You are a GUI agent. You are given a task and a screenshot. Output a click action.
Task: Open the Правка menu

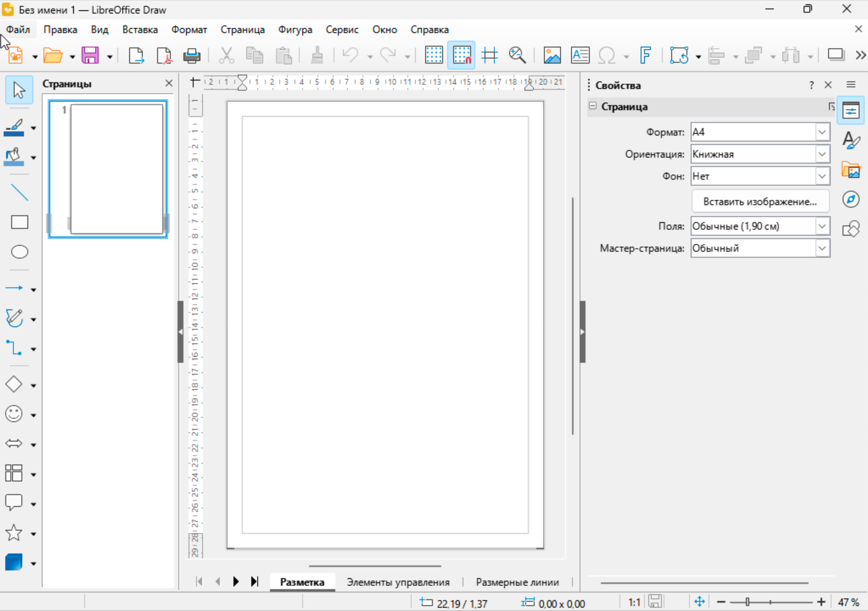(x=60, y=30)
